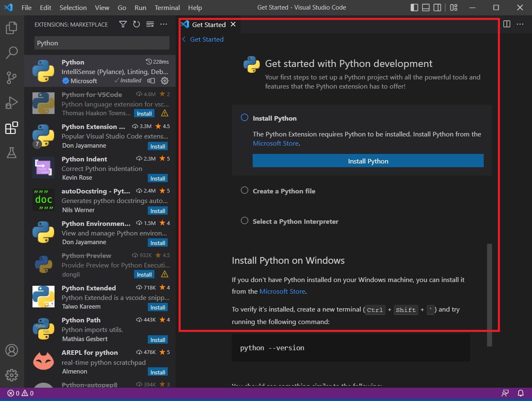532x401 pixels.
Task: Open the View menu
Action: click(102, 7)
